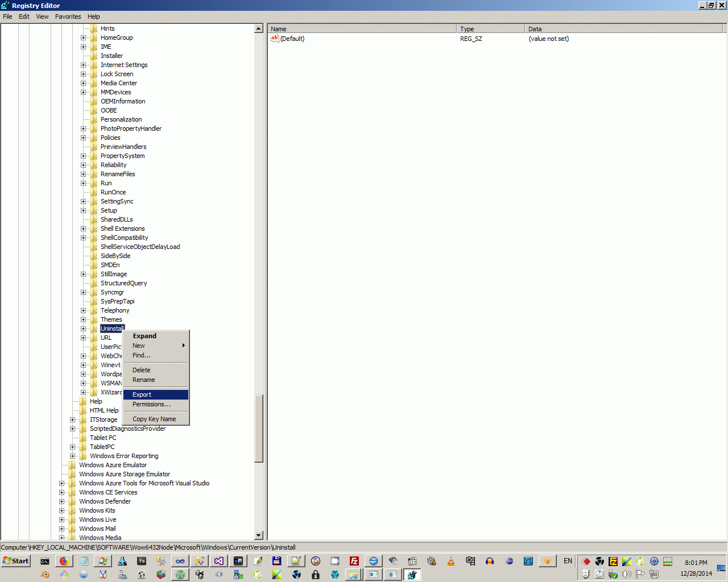Expand the Telephony key
Image resolution: width=728 pixels, height=582 pixels.
pyautogui.click(x=83, y=311)
